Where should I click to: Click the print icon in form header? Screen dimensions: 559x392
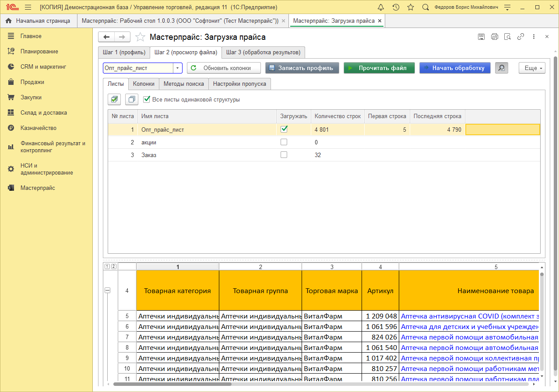tap(494, 37)
